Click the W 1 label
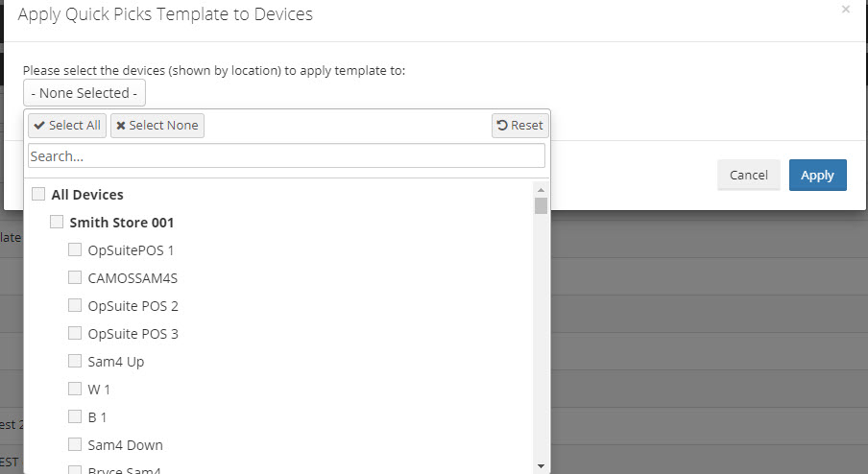The width and height of the screenshot is (868, 474). 99,390
